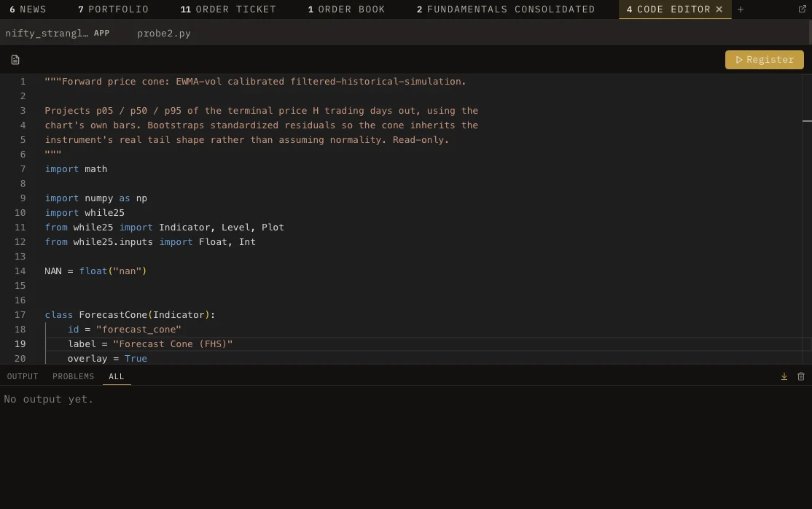Image resolution: width=812 pixels, height=509 pixels.
Task: Click the editor minimap scrollbar
Action: [x=806, y=219]
